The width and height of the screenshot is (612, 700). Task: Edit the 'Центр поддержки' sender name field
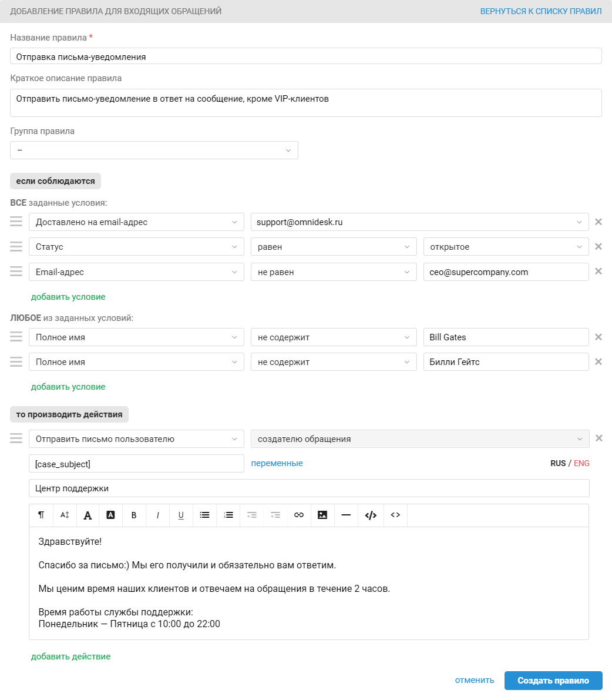[309, 488]
